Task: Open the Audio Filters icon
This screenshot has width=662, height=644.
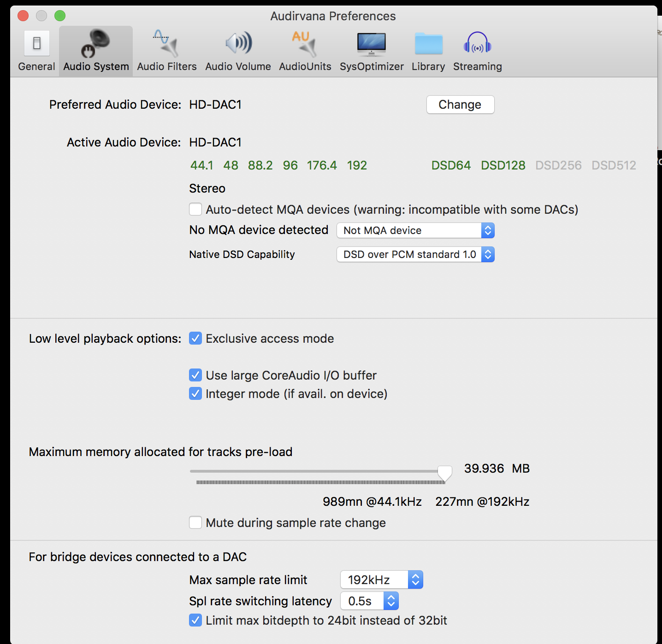Action: click(166, 43)
